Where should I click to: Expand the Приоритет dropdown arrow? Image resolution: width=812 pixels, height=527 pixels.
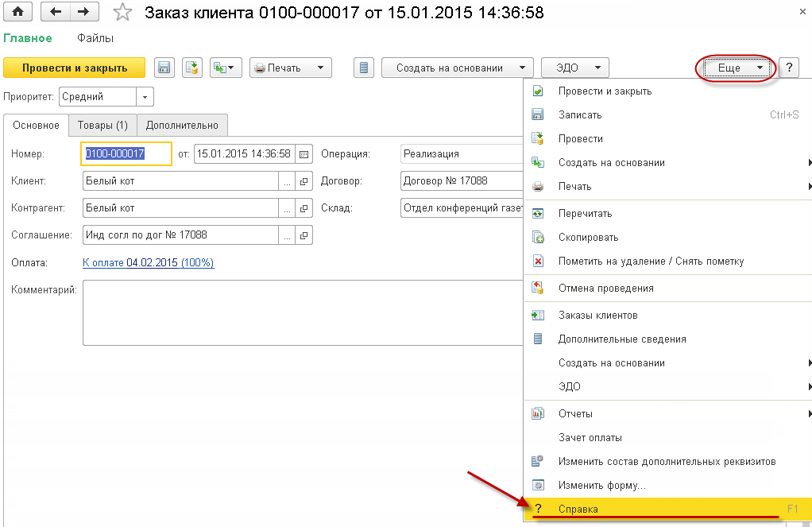145,97
